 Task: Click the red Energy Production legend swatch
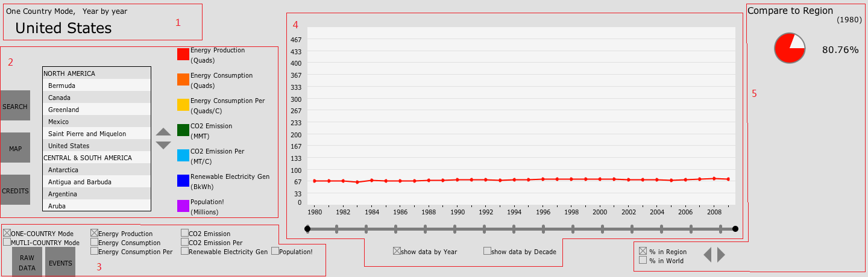coord(183,54)
